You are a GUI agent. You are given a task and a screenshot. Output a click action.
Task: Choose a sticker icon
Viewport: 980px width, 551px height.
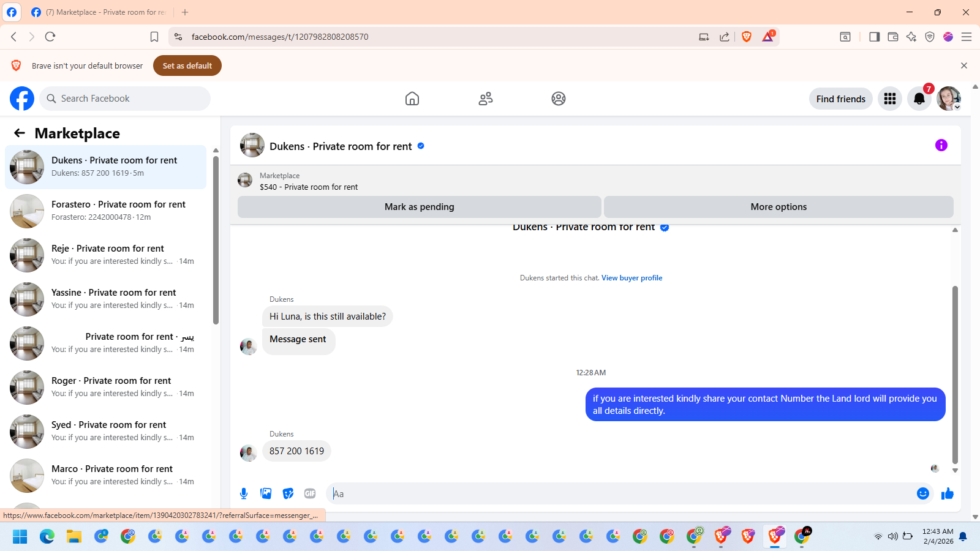tap(288, 493)
